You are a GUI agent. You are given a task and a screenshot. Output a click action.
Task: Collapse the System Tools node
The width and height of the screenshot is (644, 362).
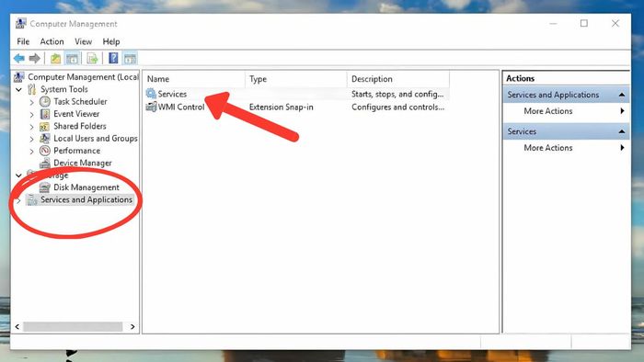pyautogui.click(x=19, y=89)
